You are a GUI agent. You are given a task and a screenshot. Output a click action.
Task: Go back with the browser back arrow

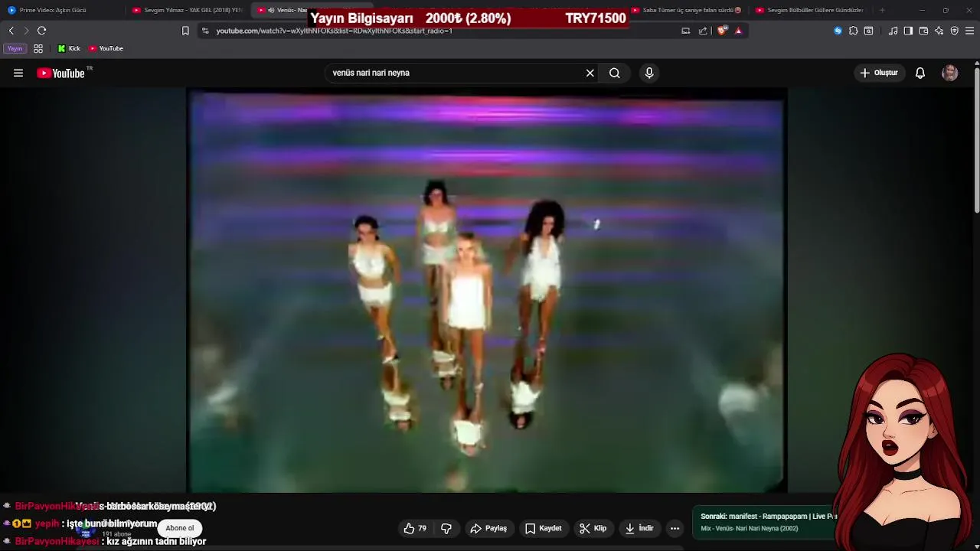[x=11, y=31]
